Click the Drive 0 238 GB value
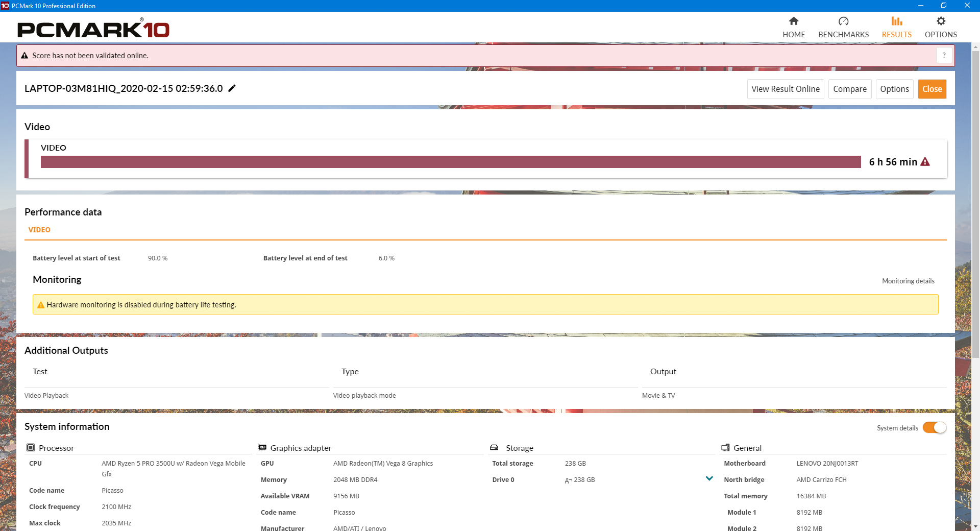The height and width of the screenshot is (531, 980). click(x=580, y=480)
